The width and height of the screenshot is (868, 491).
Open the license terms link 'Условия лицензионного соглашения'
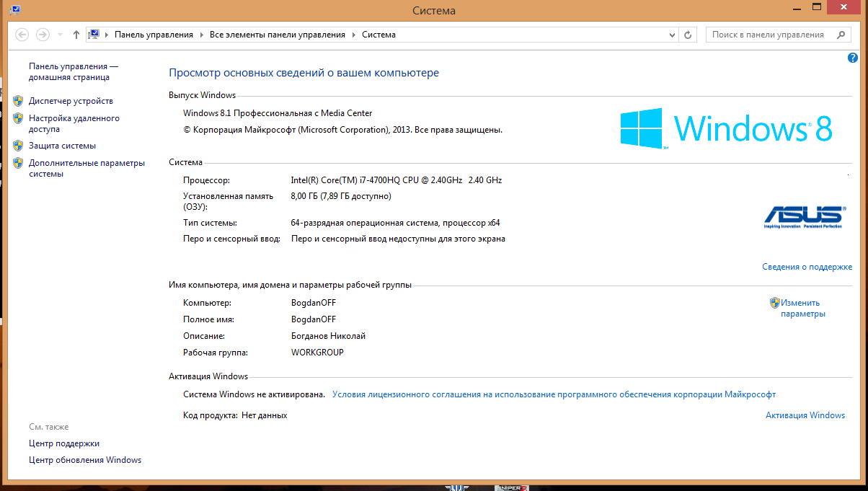coord(554,394)
